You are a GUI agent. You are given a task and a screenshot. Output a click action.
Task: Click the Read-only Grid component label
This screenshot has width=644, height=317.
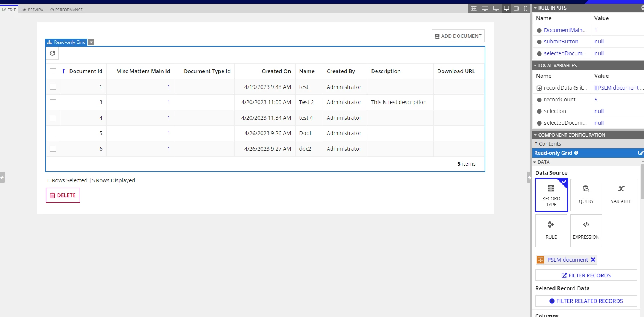pos(66,42)
